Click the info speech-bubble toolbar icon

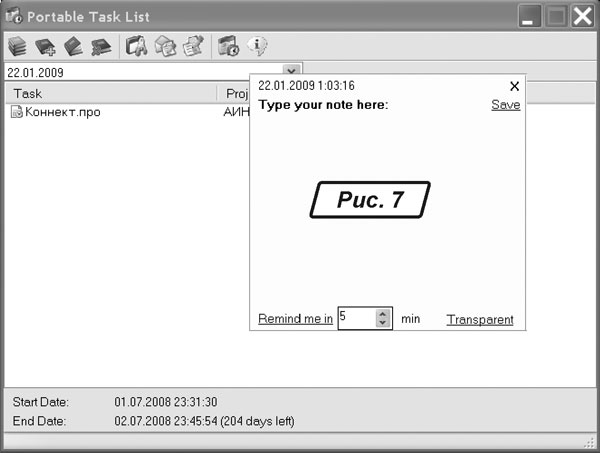click(x=257, y=45)
